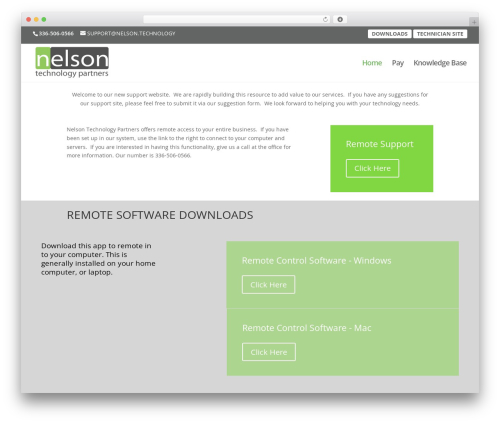Click the support@nelson.technology email link
Screen dimensions: 500x423
click(131, 33)
